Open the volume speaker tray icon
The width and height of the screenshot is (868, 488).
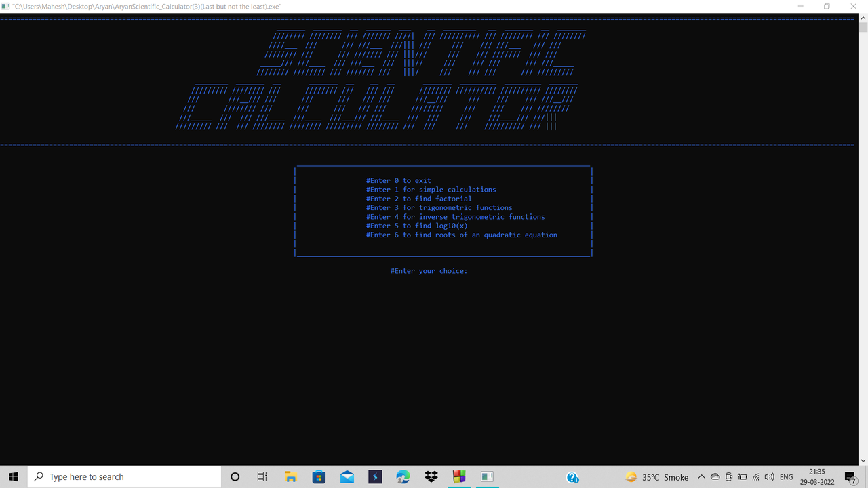(769, 477)
